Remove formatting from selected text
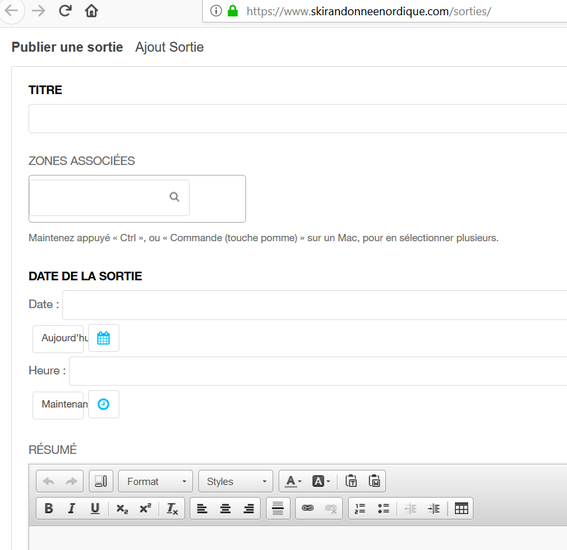The height and width of the screenshot is (550, 567). coord(172,508)
